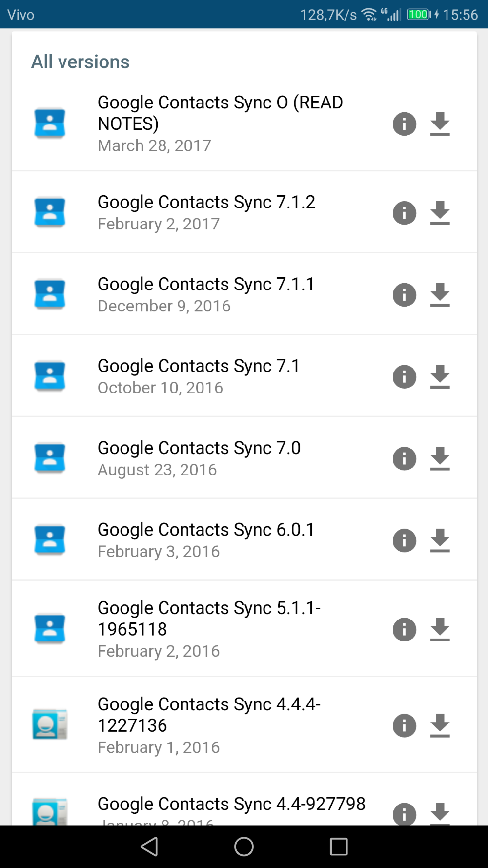Download Google Contacts Sync 7.1.1
The image size is (488, 868).
coord(440,295)
